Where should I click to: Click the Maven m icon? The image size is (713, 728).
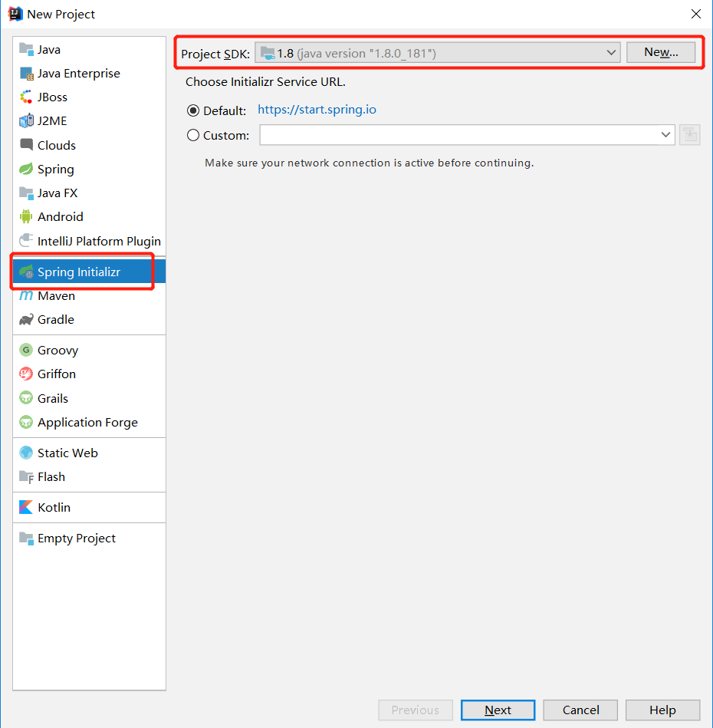point(26,295)
